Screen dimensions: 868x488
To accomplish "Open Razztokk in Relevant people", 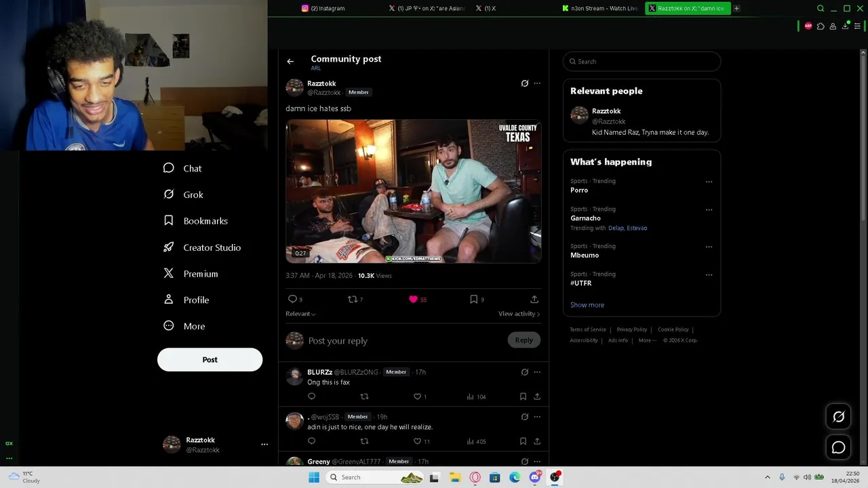I will pyautogui.click(x=606, y=111).
